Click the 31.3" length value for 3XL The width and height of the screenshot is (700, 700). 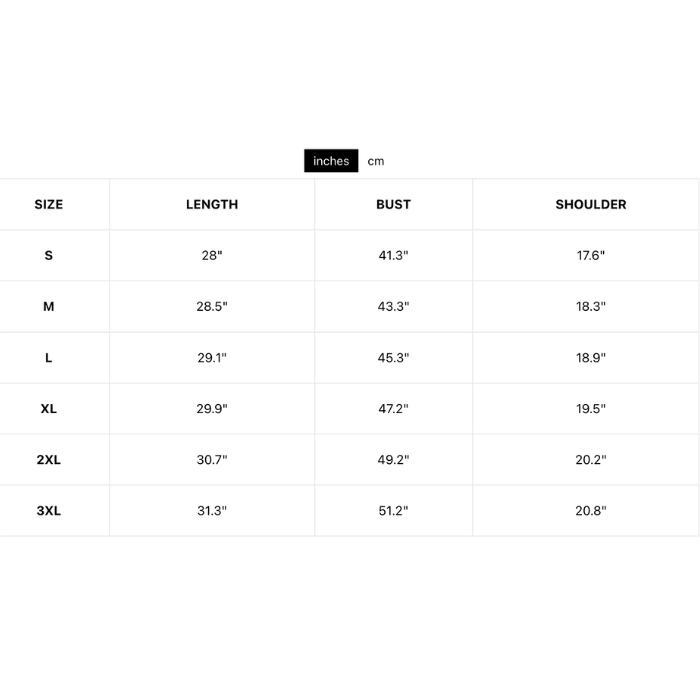coord(212,511)
